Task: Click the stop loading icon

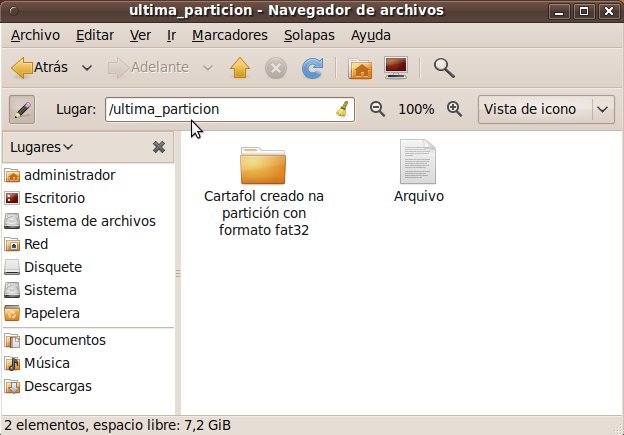Action: [x=276, y=68]
